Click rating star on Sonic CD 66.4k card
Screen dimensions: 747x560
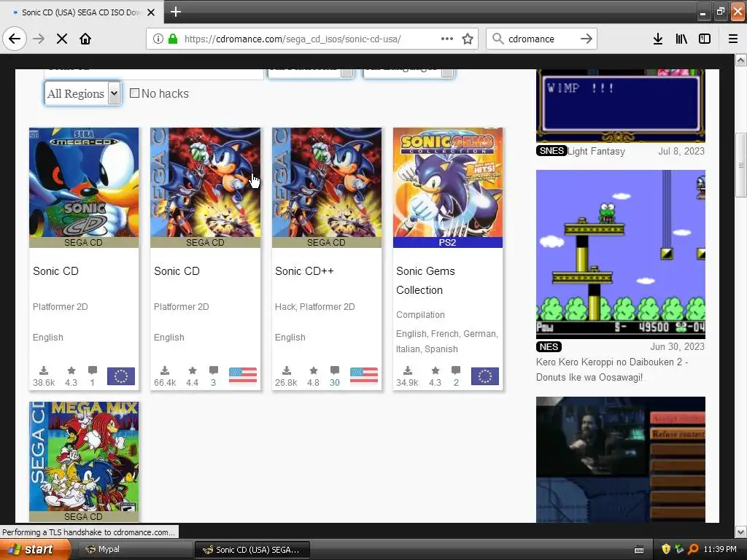click(192, 370)
